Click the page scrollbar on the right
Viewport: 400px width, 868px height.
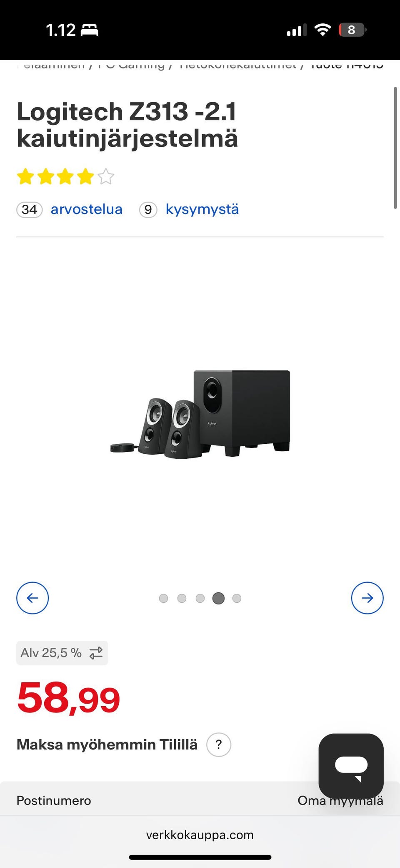395,148
